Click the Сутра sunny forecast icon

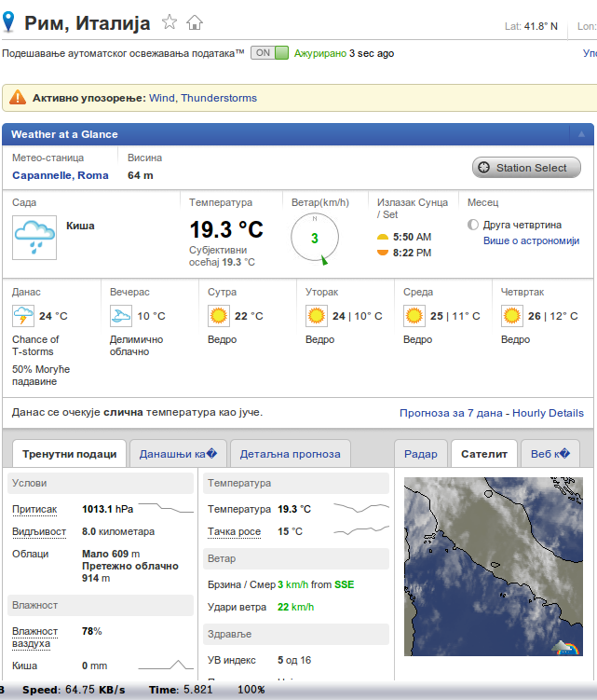click(219, 316)
